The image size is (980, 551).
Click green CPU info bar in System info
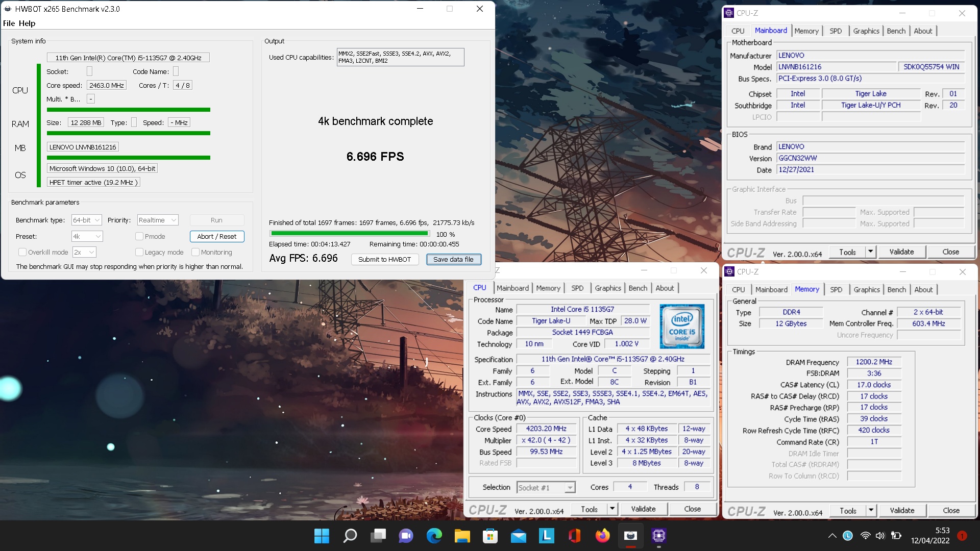point(129,110)
